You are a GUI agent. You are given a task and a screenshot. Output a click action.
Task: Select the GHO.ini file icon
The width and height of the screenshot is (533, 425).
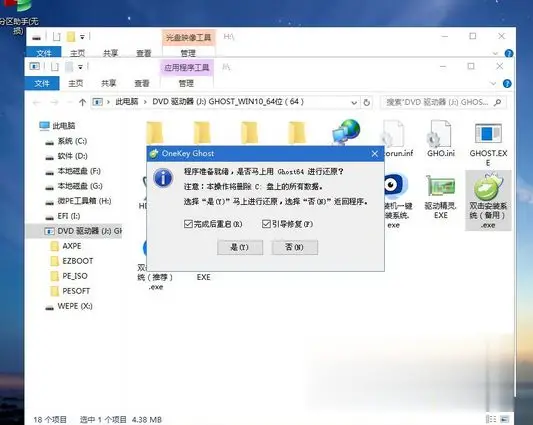pyautogui.click(x=441, y=139)
